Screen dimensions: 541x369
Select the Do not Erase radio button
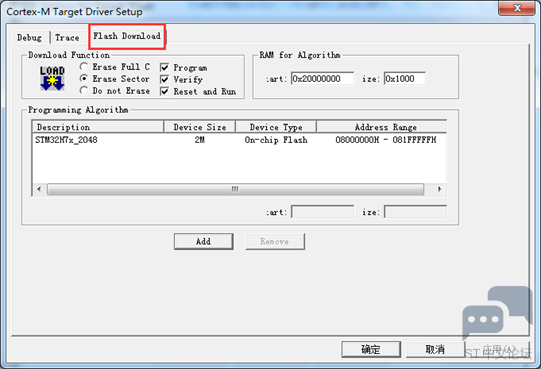tap(83, 90)
